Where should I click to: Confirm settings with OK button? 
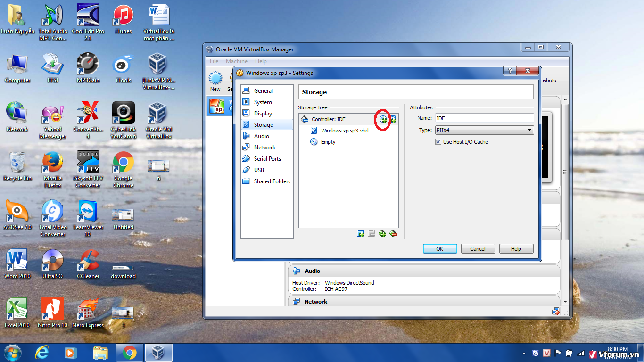point(440,249)
